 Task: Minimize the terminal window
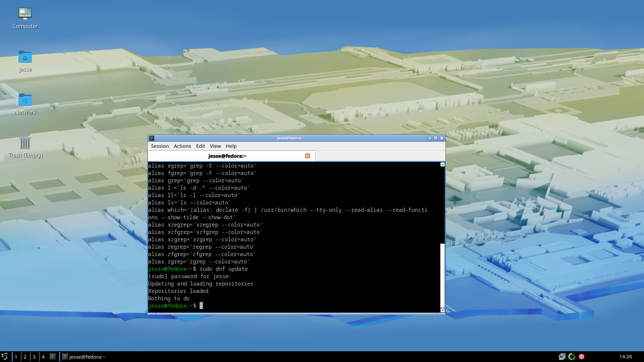coord(430,138)
